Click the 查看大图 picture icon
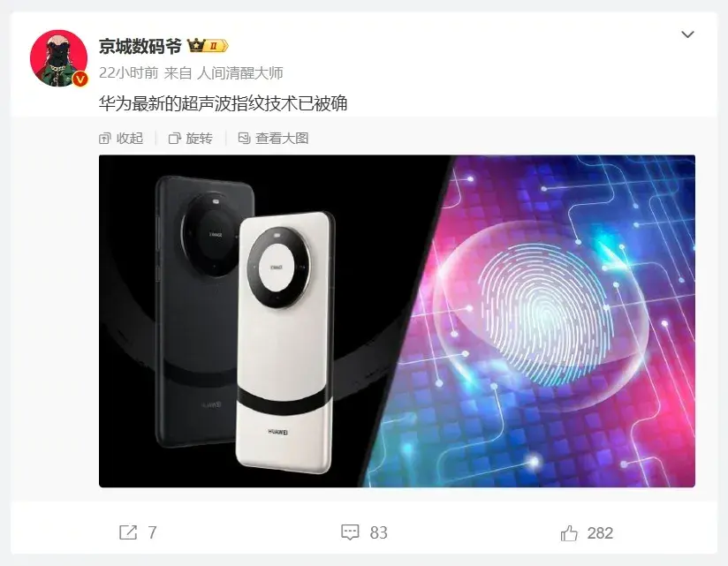The width and height of the screenshot is (728, 566). 244,138
